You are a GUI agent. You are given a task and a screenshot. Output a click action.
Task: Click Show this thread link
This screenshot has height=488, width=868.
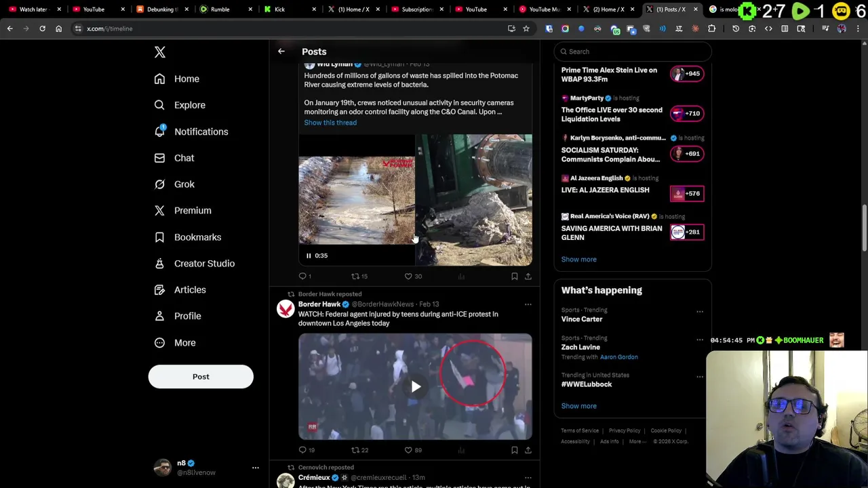330,123
